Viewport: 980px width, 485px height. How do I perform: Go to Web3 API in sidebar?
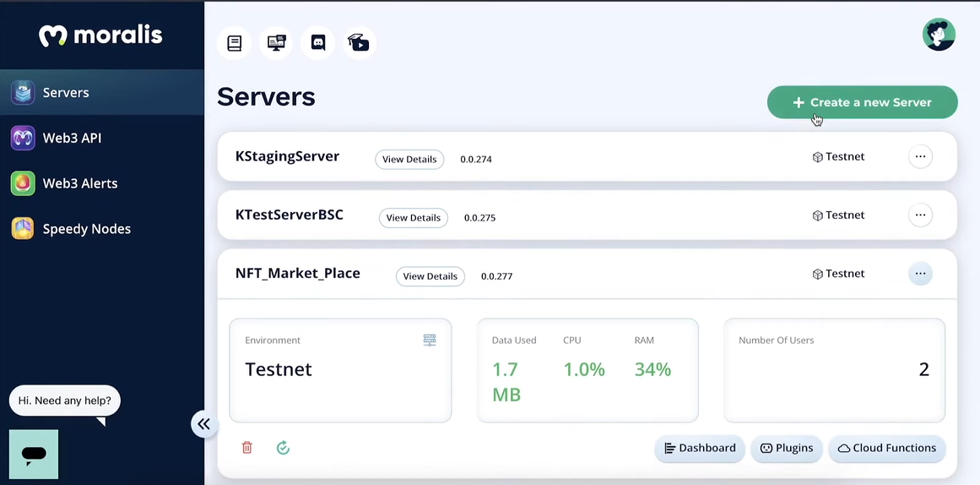(x=102, y=138)
